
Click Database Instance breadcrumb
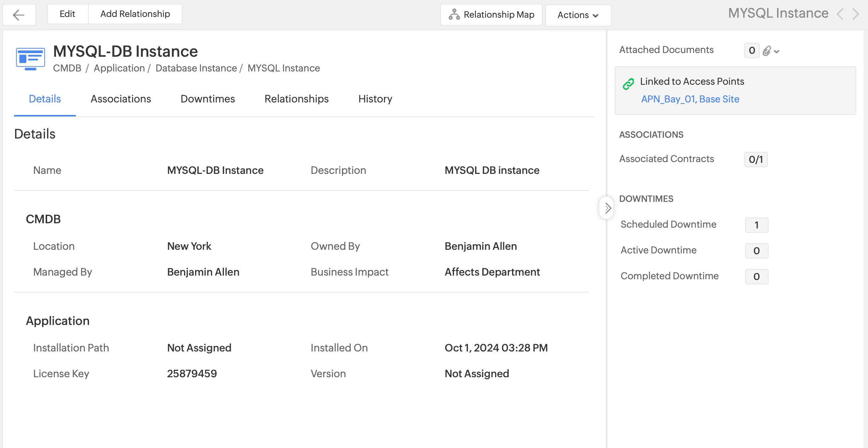(x=196, y=68)
